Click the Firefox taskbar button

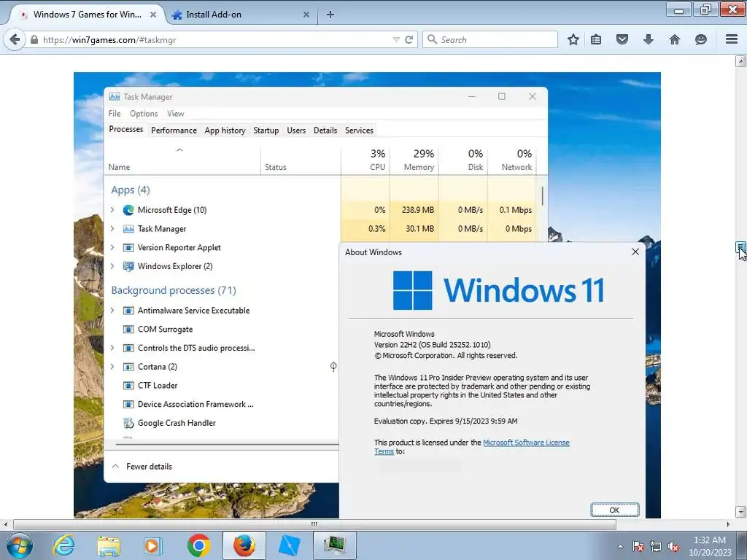[x=244, y=545]
